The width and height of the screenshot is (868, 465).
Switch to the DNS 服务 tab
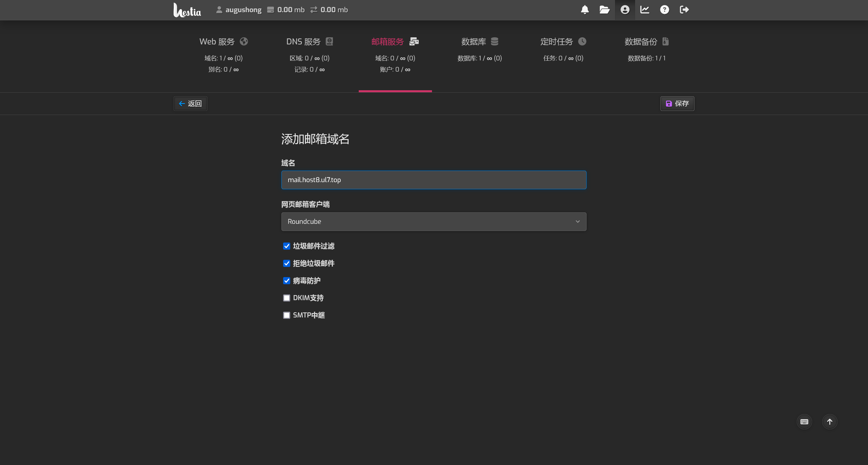click(310, 42)
